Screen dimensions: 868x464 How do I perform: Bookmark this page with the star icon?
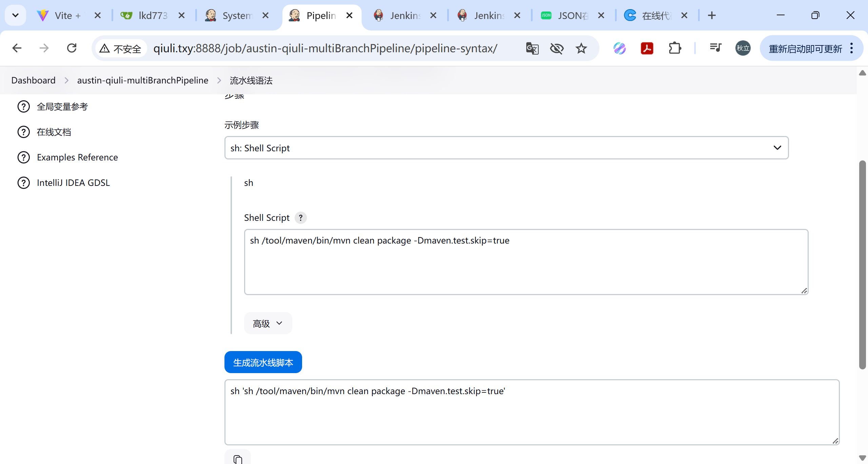[x=581, y=49]
